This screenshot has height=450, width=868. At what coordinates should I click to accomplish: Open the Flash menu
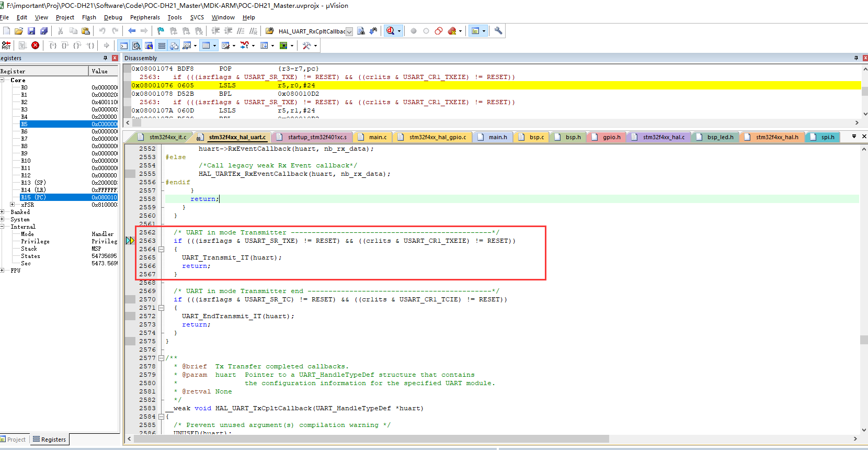pyautogui.click(x=89, y=17)
